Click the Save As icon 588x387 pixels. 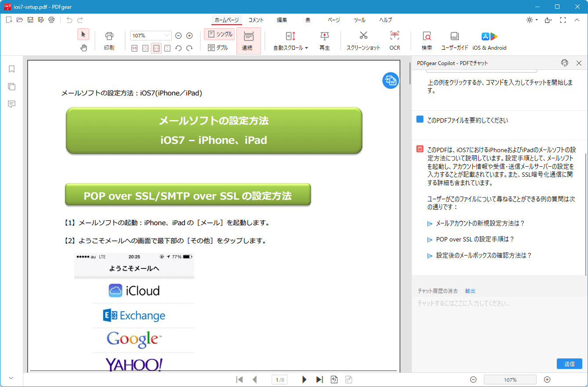click(x=41, y=20)
